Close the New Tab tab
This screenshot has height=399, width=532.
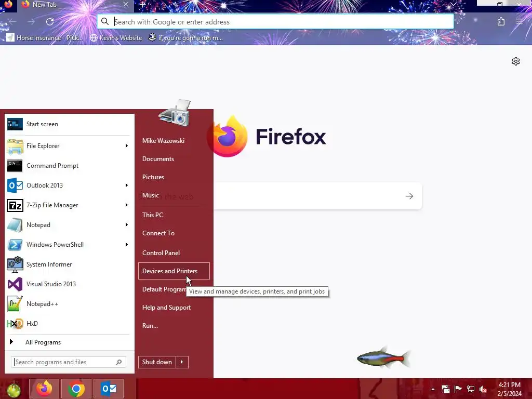[126, 4]
